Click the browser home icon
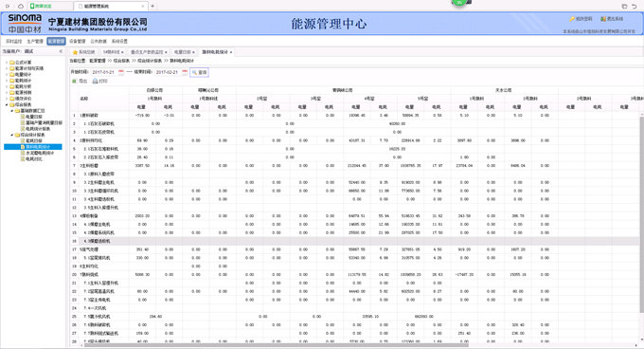Screen dimensions: 644x349 pos(21,7)
